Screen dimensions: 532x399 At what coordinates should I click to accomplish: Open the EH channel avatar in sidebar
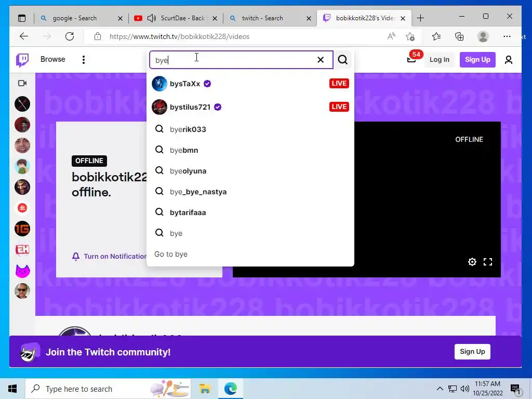tap(22, 249)
